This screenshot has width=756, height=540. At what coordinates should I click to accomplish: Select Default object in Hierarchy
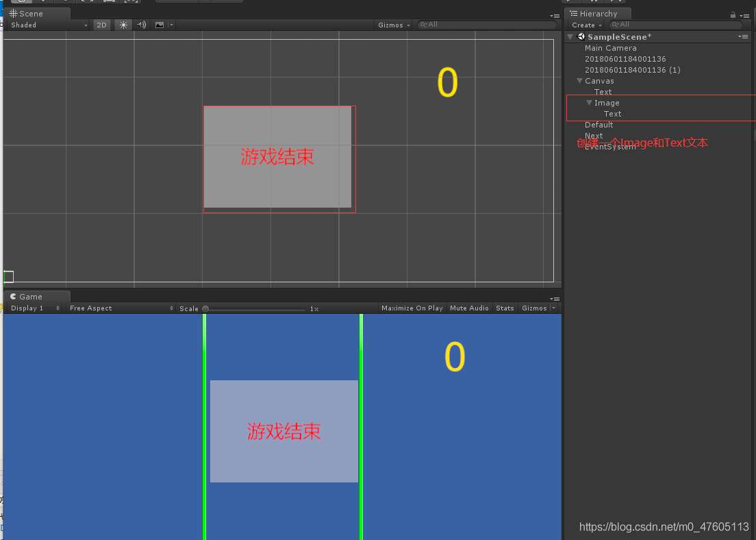[598, 125]
